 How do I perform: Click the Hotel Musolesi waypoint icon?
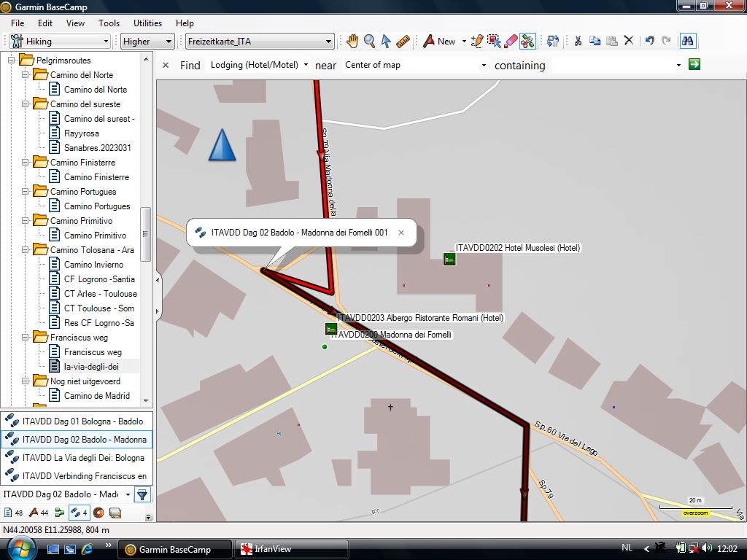[x=449, y=259]
